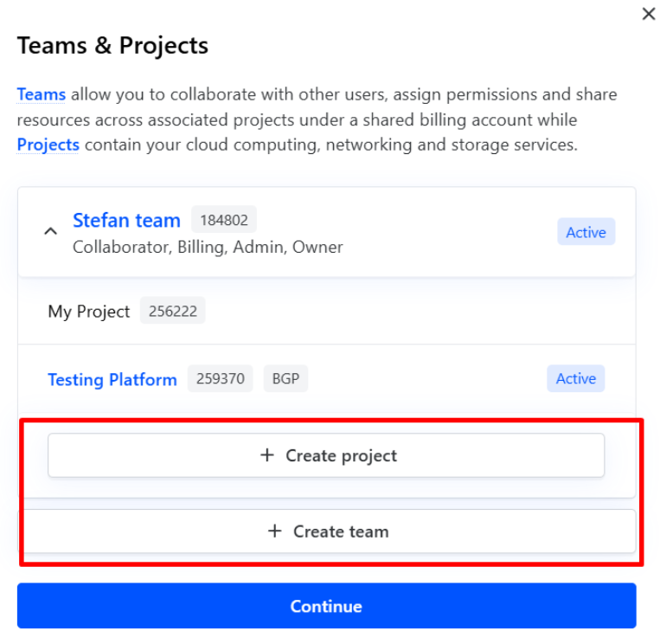The image size is (660, 644).
Task: Open the Testing Platform project
Action: [112, 379]
